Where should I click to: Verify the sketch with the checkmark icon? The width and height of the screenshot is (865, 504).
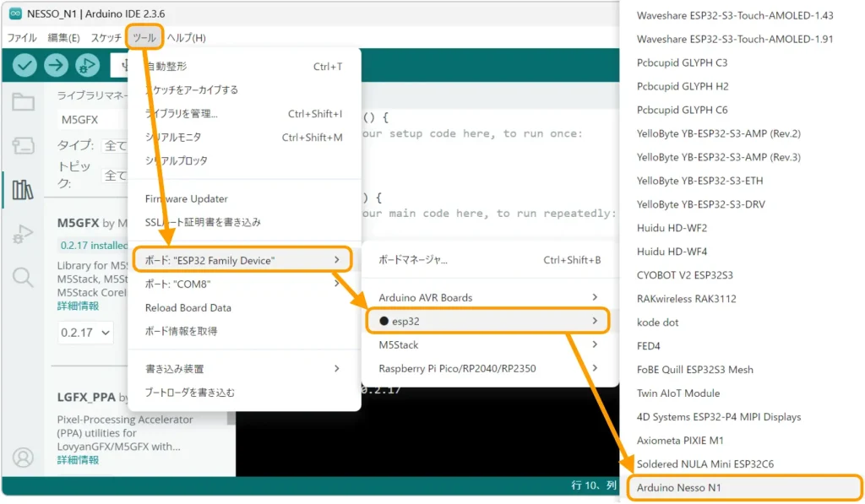pyautogui.click(x=24, y=64)
